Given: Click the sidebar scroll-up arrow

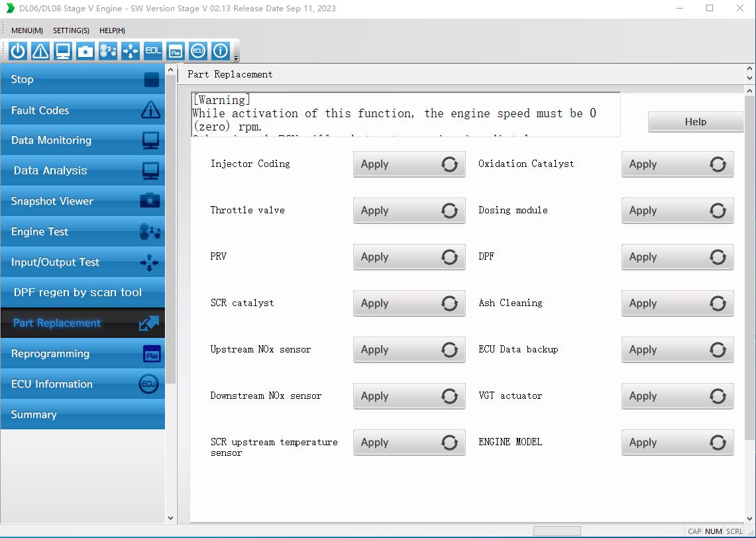Looking at the screenshot, I should click(171, 70).
